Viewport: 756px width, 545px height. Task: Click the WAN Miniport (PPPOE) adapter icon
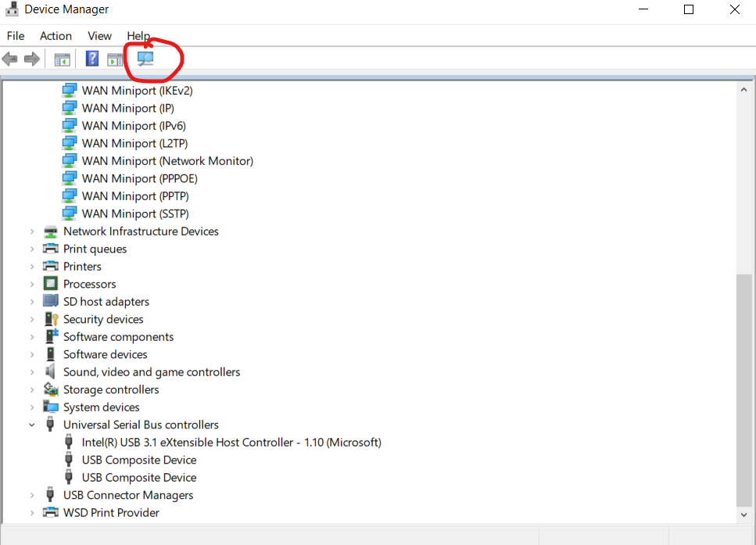tap(70, 178)
